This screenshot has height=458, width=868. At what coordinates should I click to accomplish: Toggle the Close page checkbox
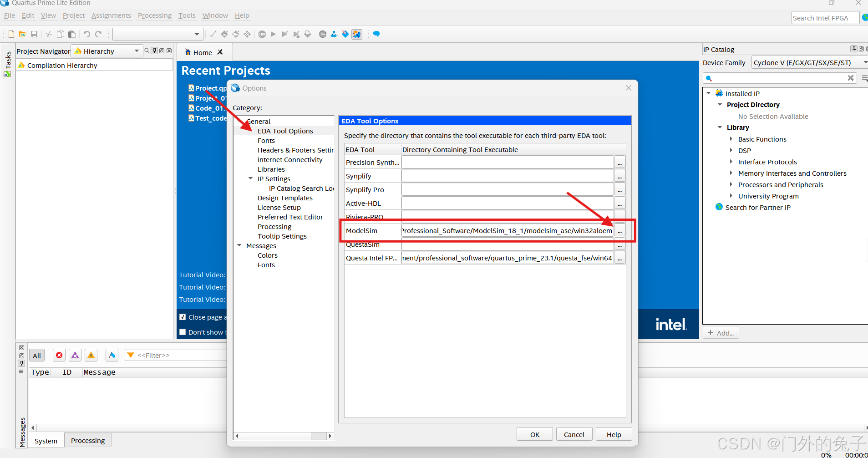coord(183,317)
